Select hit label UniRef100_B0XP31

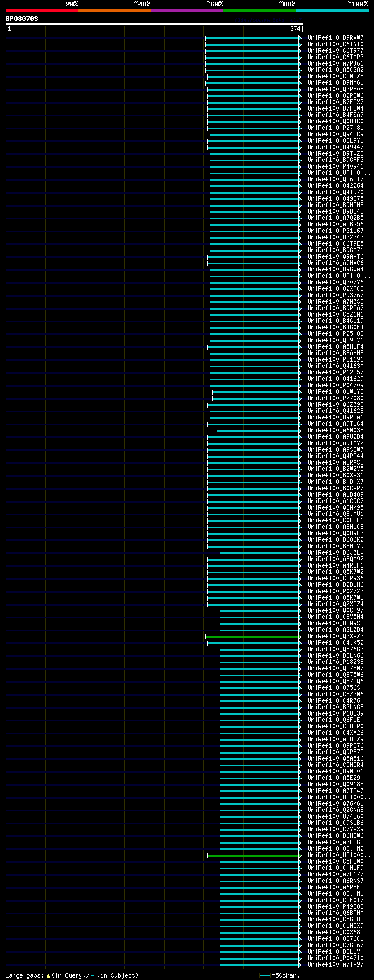(x=335, y=476)
